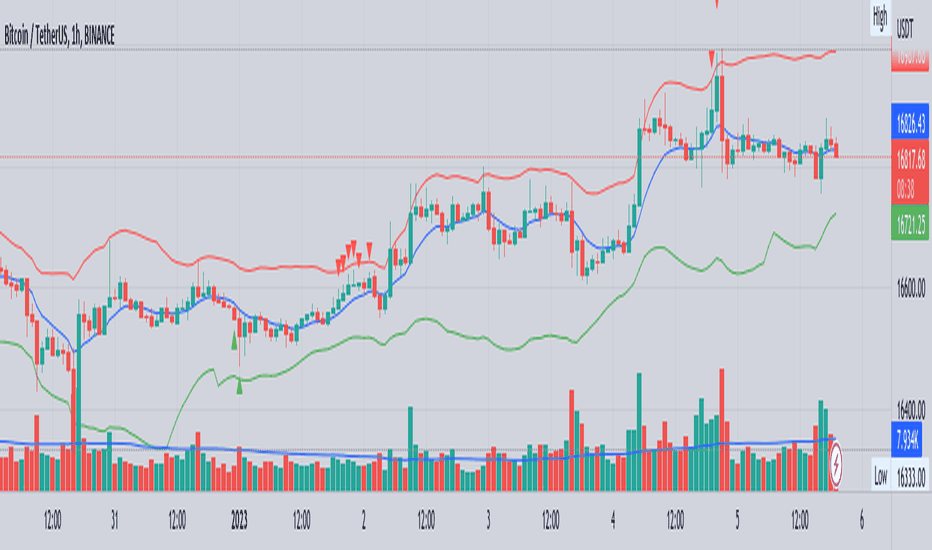The height and width of the screenshot is (550, 932).
Task: Click the red 16817.68 current price label
Action: pos(910,172)
